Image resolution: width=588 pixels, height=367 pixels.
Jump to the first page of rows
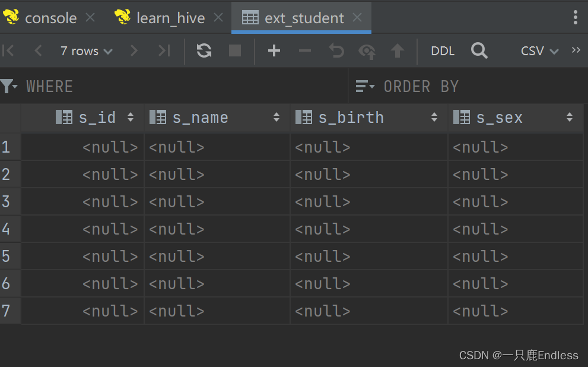pyautogui.click(x=8, y=50)
